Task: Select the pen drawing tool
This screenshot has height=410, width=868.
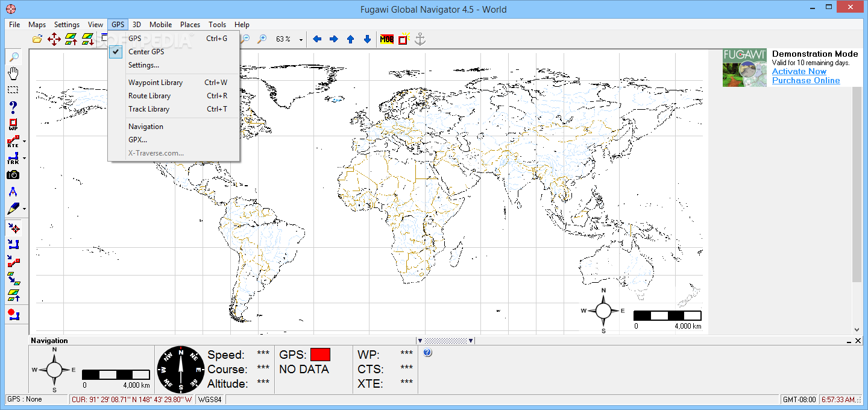Action: tap(13, 209)
